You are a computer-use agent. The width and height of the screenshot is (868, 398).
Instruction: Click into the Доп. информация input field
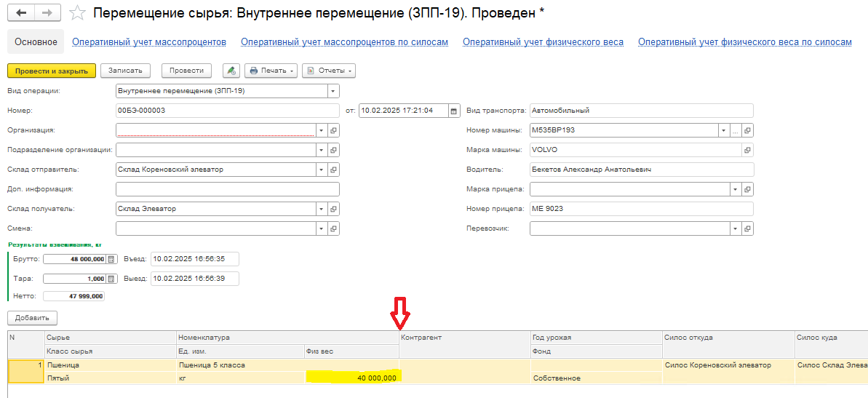227,189
